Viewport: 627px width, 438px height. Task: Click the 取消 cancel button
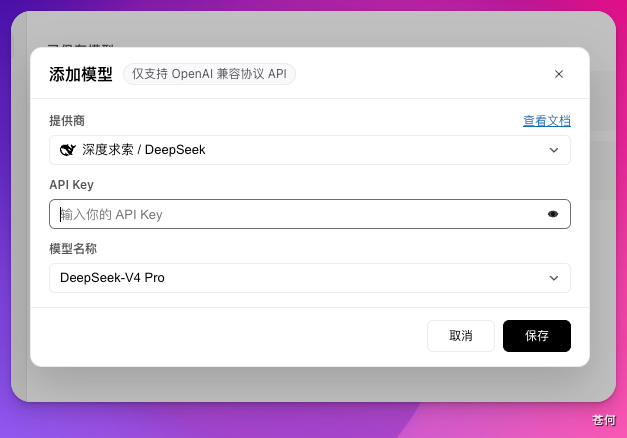point(461,336)
